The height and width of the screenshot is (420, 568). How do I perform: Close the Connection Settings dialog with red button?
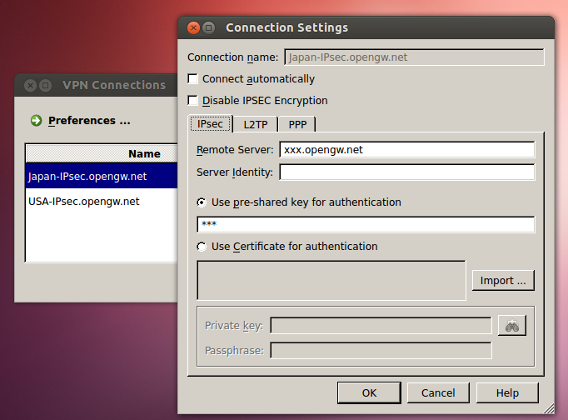[193, 28]
